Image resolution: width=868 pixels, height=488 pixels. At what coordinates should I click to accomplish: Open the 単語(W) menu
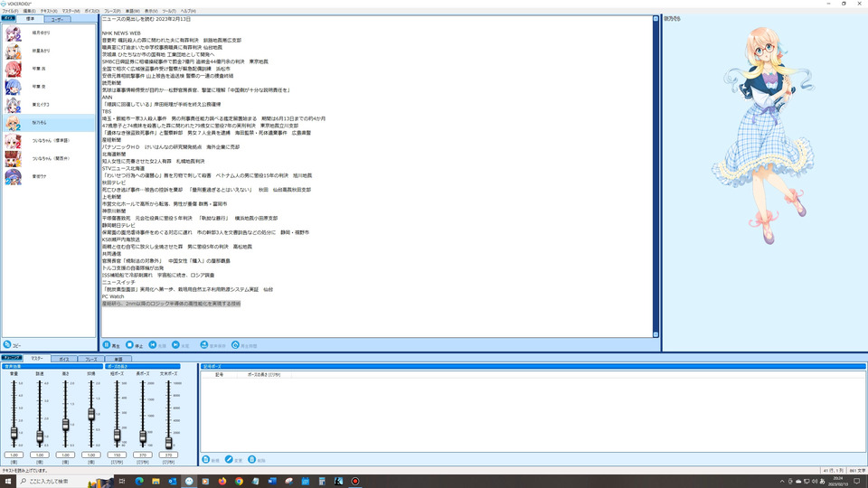[x=133, y=11]
